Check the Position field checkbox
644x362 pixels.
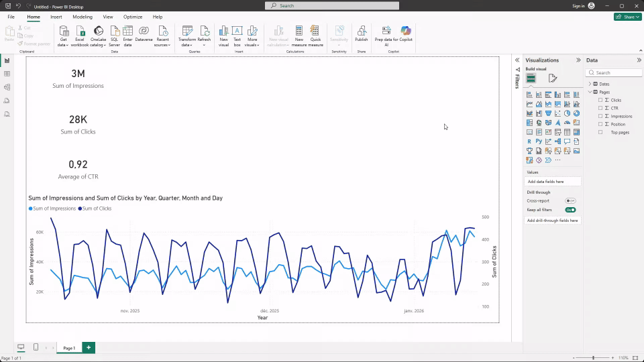click(x=600, y=124)
